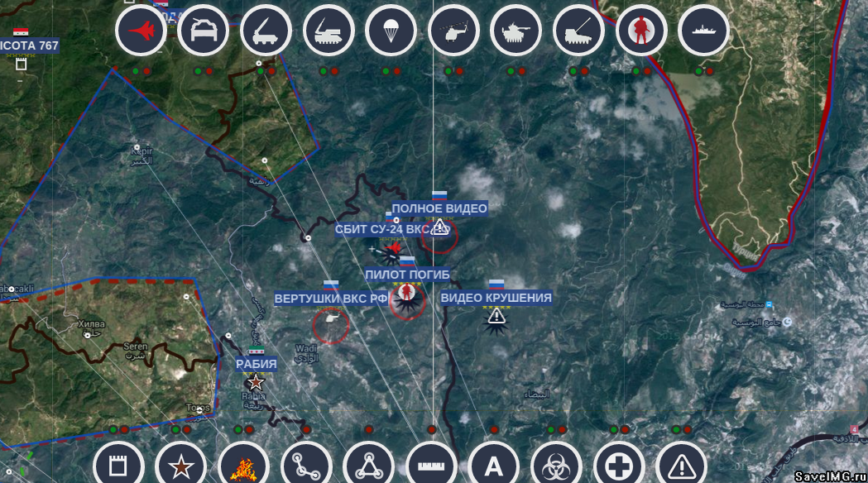Choose the paratrooper parachute icon
This screenshot has height=483, width=868.
pos(391,31)
